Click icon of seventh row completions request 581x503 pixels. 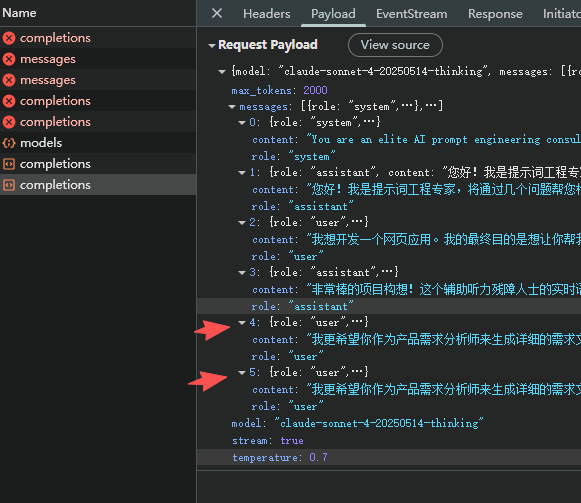click(x=9, y=164)
